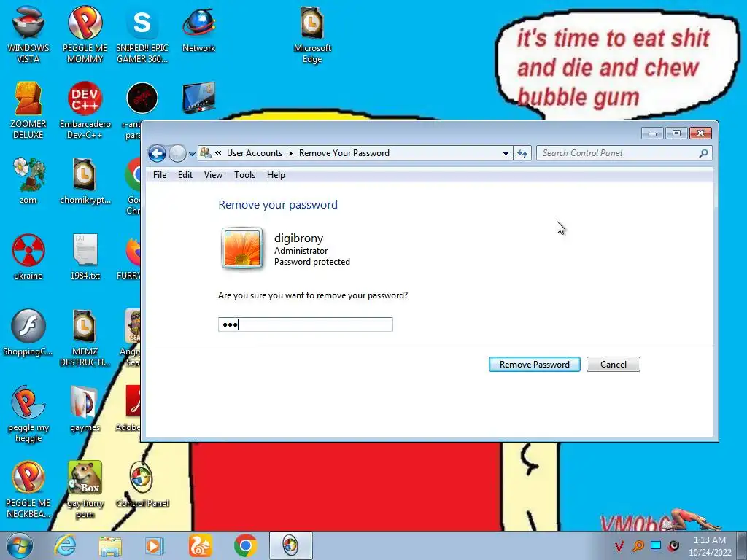Screen dimensions: 747x560
Task: Open the Tools menu
Action: (x=244, y=175)
